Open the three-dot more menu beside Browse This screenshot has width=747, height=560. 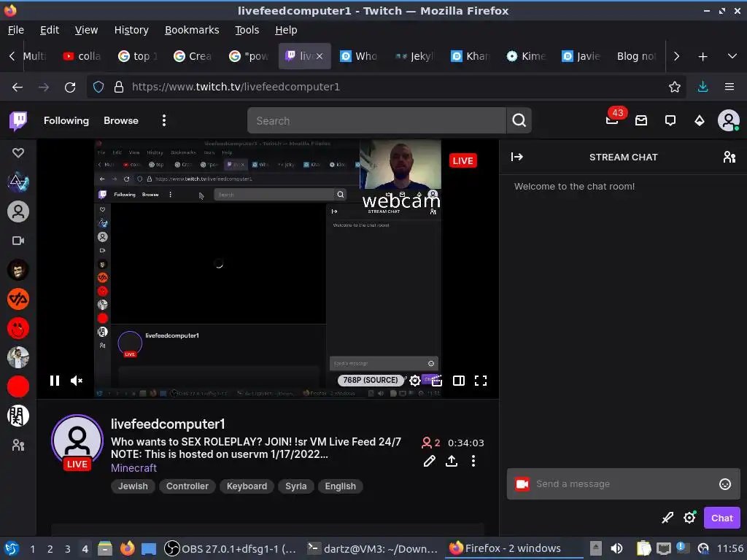164,120
